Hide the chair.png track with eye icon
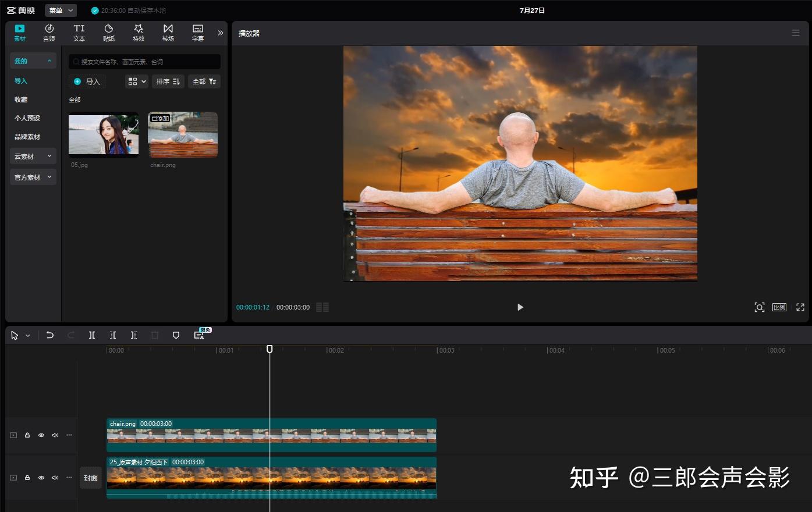 pyautogui.click(x=41, y=435)
